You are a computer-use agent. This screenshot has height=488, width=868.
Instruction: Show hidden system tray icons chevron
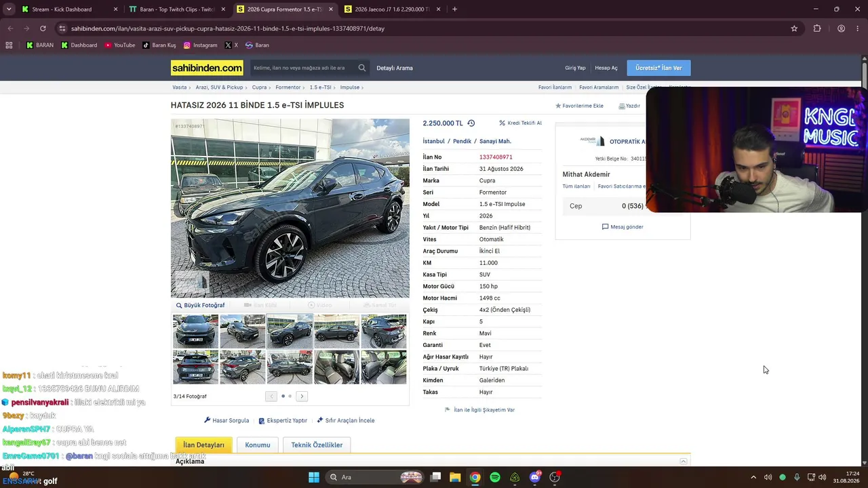point(753,477)
